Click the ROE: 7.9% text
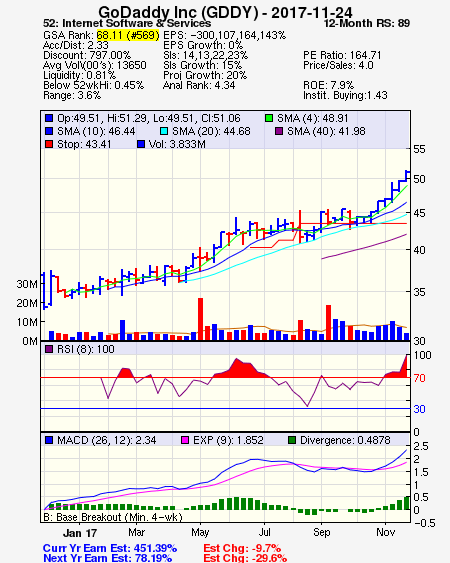450x563 pixels. click(x=329, y=85)
